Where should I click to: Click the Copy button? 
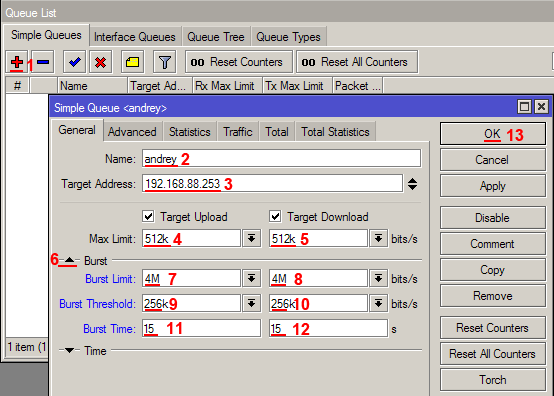point(493,270)
